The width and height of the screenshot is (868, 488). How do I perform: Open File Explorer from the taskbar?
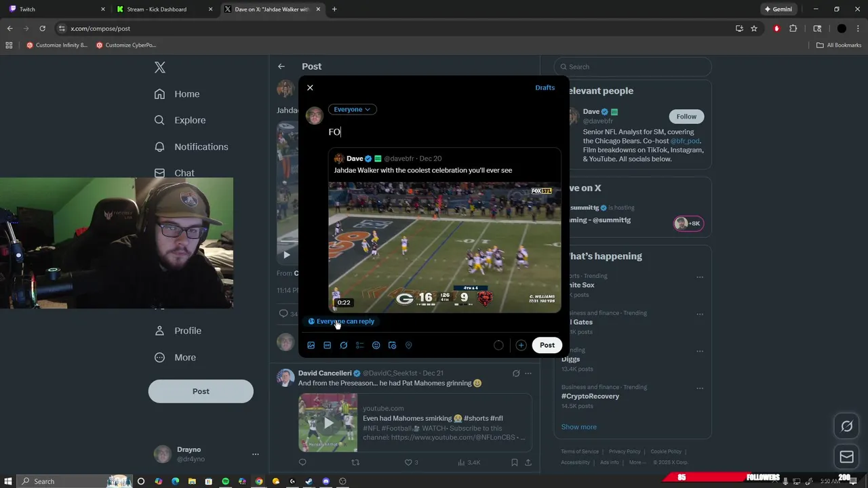(x=192, y=481)
